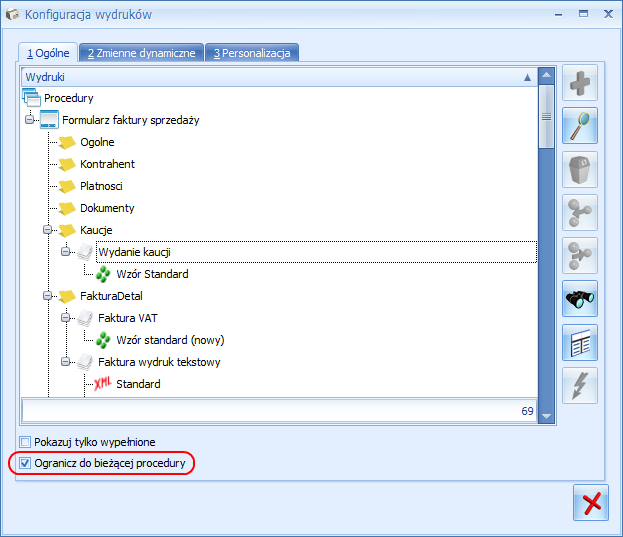
Task: Click the Formularz faktury sprzedaży form icon
Action: pos(49,120)
